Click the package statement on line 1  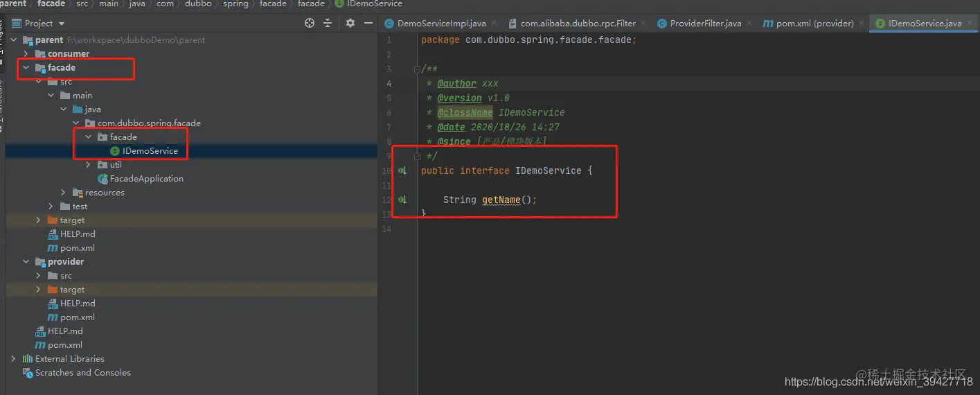tap(528, 40)
